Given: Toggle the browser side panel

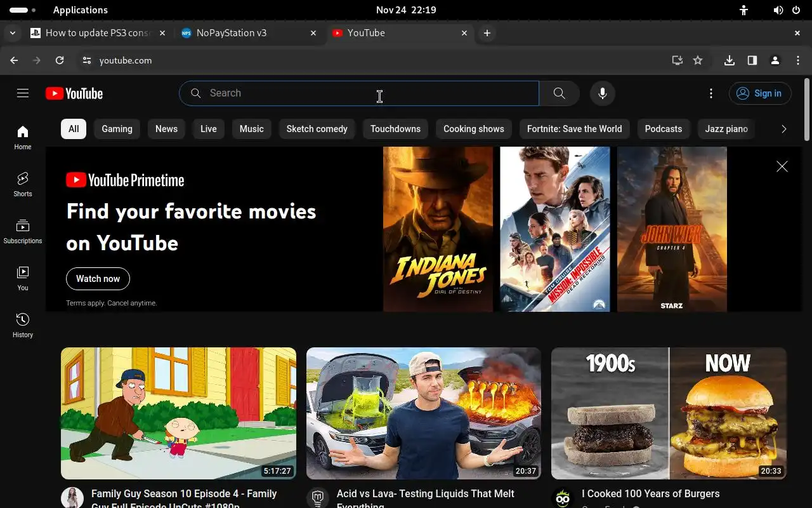Looking at the screenshot, I should coord(752,60).
